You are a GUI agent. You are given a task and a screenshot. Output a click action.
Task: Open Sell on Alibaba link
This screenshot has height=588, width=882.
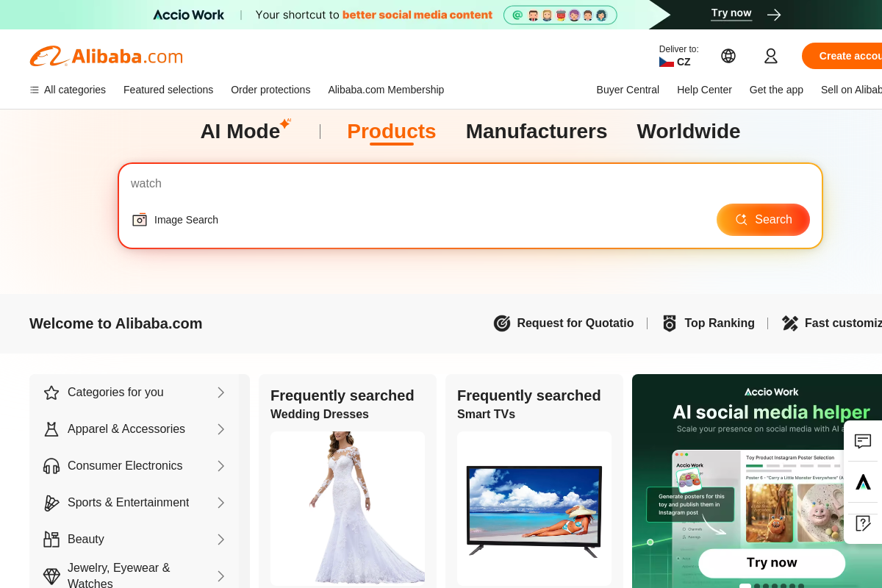coord(851,90)
